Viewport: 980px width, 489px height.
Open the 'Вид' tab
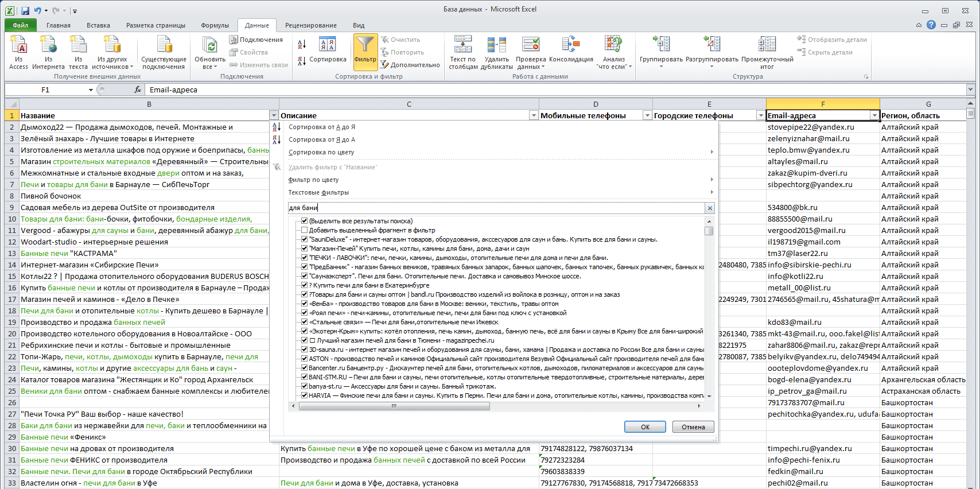point(359,25)
